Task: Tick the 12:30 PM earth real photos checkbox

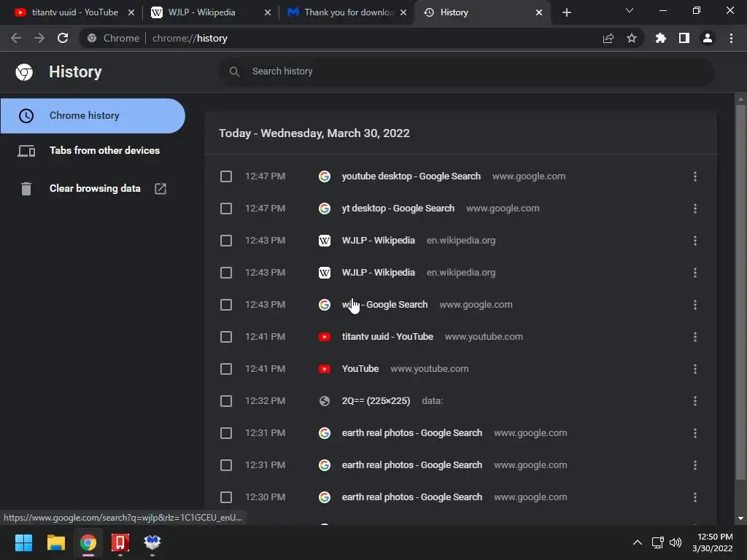Action: coord(226,497)
